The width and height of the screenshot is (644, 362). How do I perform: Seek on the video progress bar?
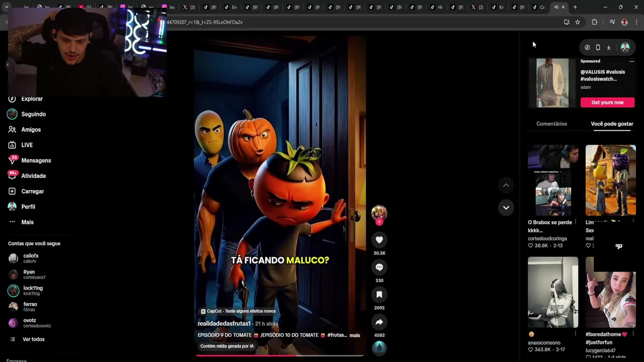280,355
